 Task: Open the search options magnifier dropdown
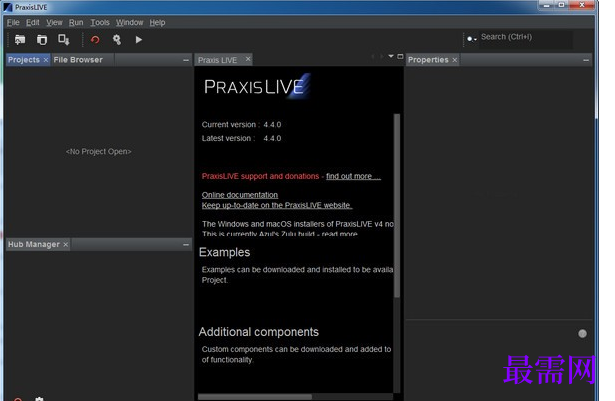(471, 39)
